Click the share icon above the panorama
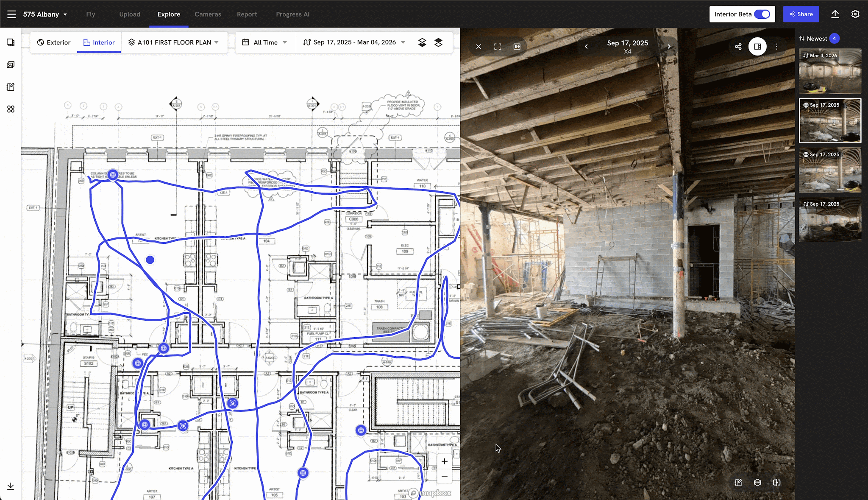Screen dimensions: 868x500 [738, 47]
